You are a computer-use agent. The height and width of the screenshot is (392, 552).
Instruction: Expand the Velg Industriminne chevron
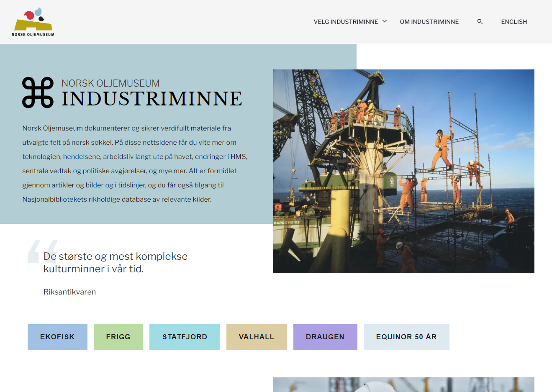pyautogui.click(x=385, y=21)
